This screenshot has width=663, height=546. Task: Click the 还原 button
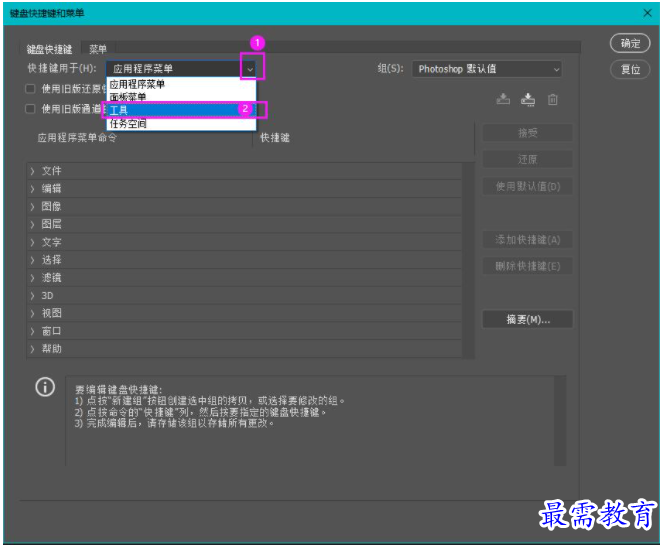coord(528,159)
